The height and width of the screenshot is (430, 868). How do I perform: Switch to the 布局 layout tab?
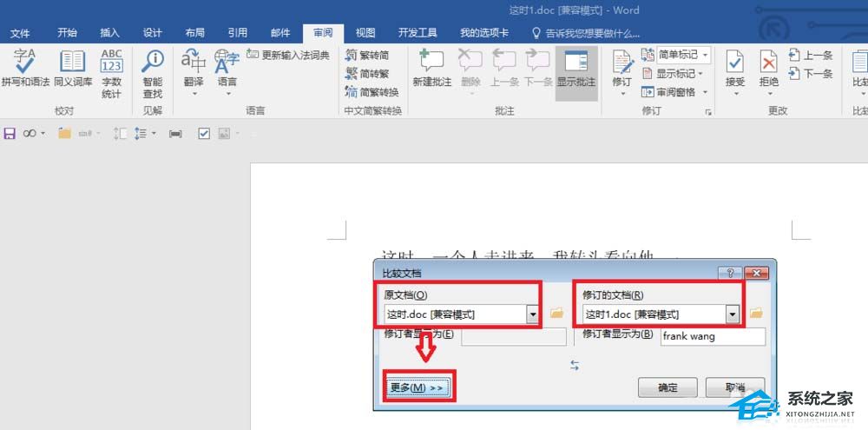point(194,33)
